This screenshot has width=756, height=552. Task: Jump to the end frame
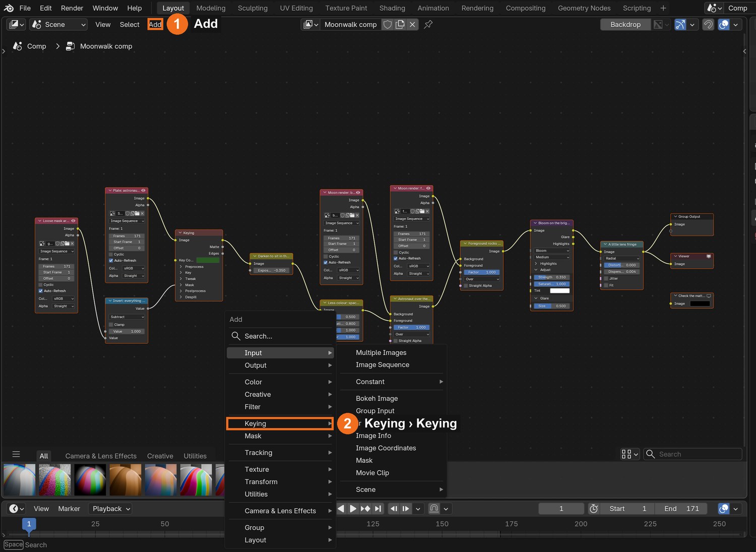click(378, 509)
